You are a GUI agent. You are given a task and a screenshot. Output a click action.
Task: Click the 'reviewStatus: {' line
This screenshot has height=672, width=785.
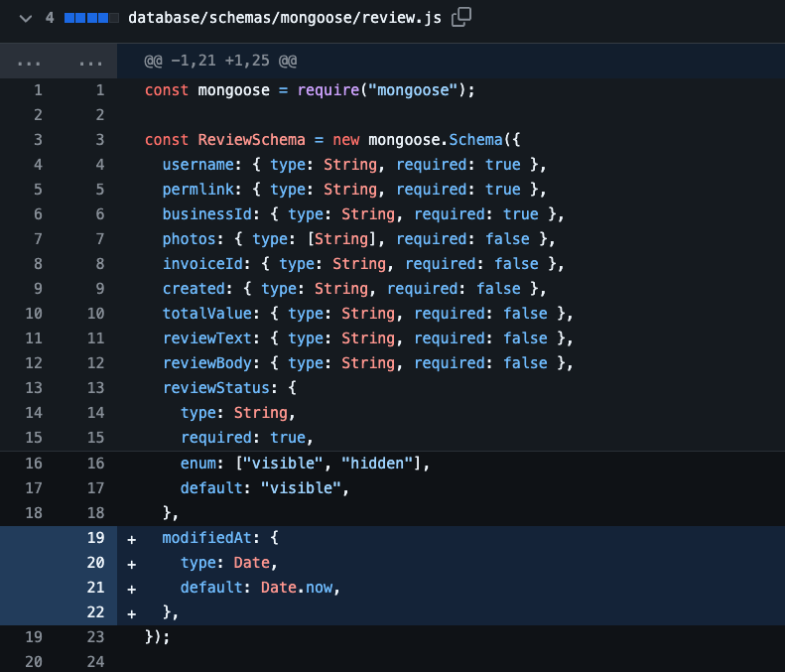229,388
